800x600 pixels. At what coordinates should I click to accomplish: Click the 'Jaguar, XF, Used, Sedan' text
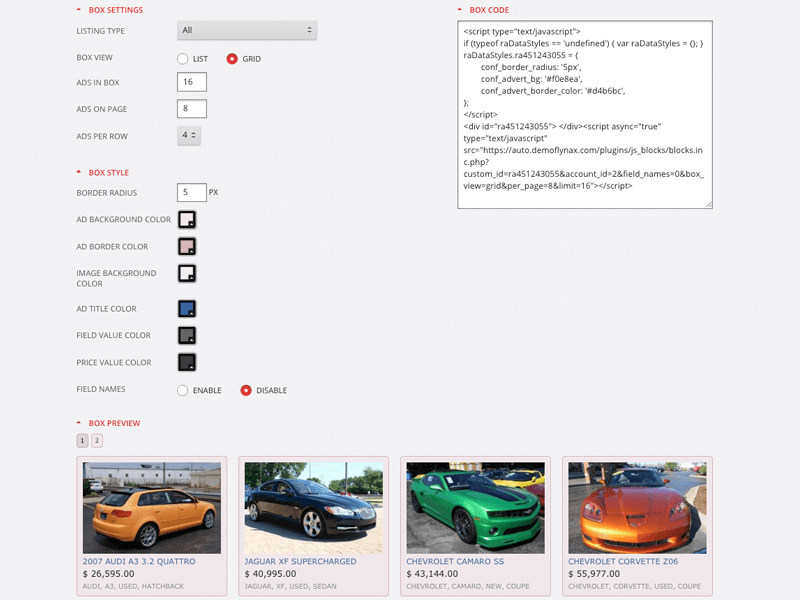click(290, 586)
